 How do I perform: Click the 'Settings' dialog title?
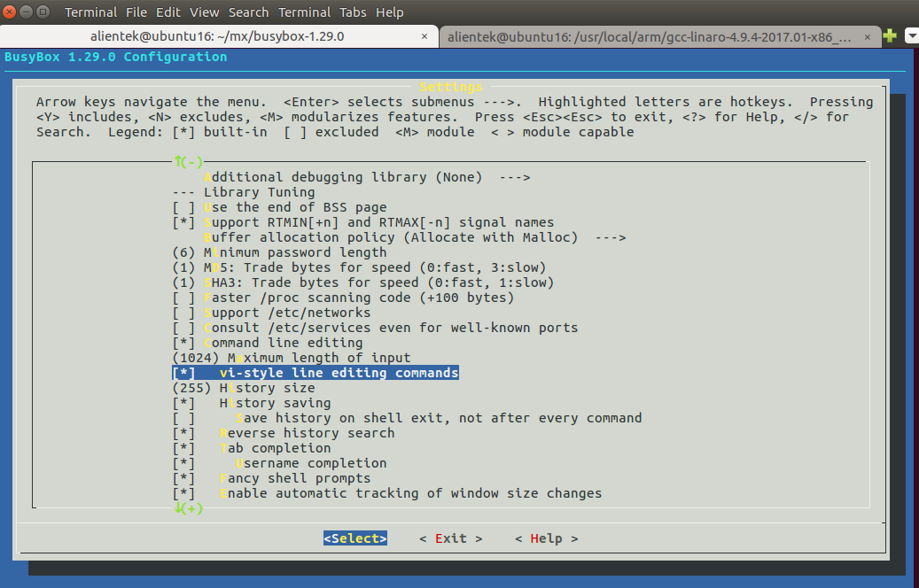coord(451,87)
